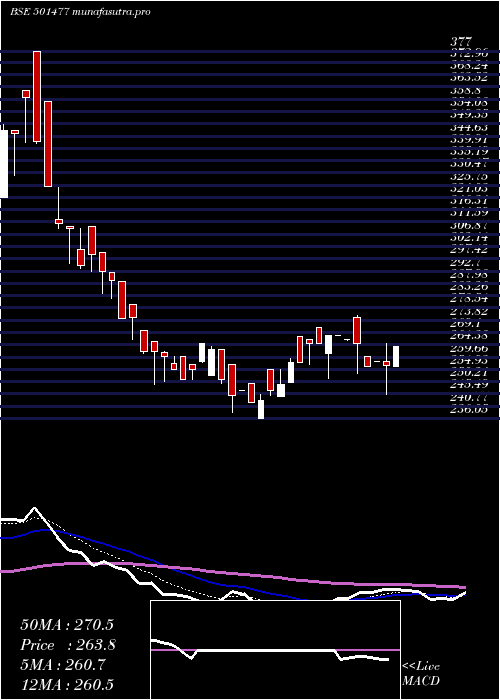Click the 'Price : 263.8' readout
500x700 pixels.
[x=68, y=645]
